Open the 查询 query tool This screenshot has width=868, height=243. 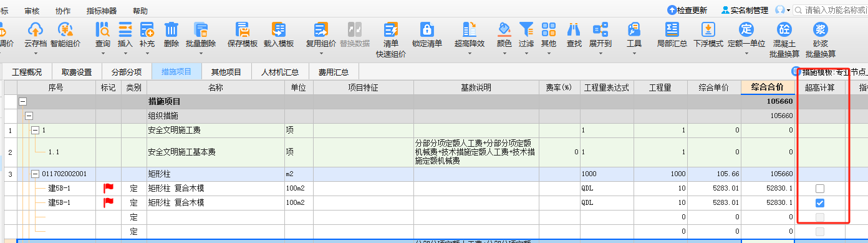click(x=103, y=29)
